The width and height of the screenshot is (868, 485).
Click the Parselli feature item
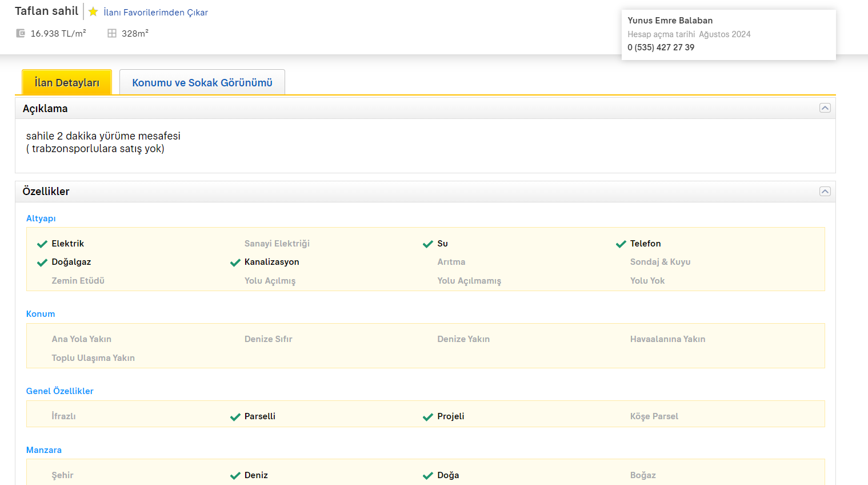coord(259,416)
